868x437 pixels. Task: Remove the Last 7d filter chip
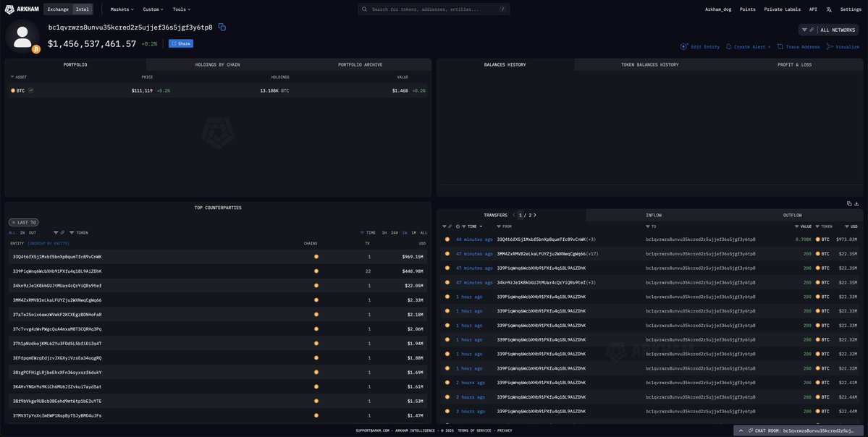(14, 222)
